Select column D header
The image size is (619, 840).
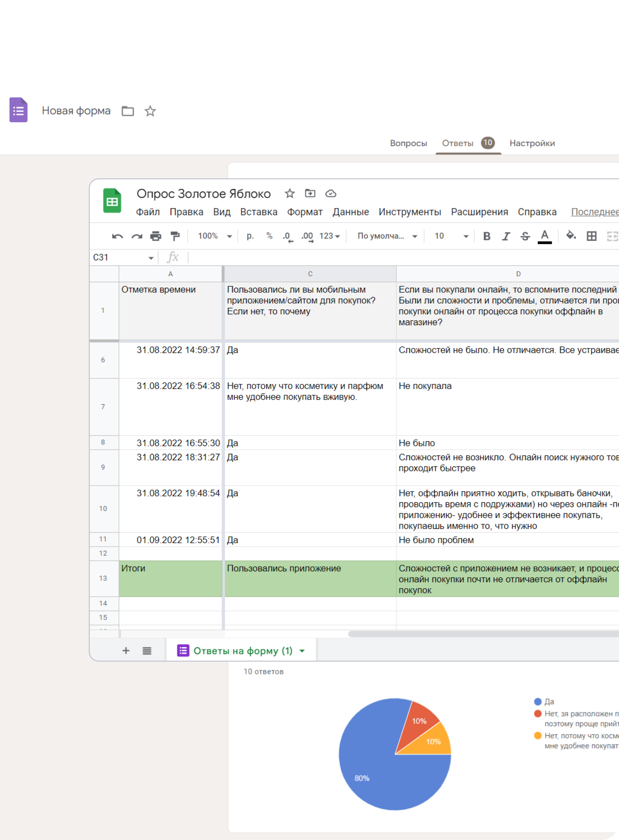tap(508, 274)
